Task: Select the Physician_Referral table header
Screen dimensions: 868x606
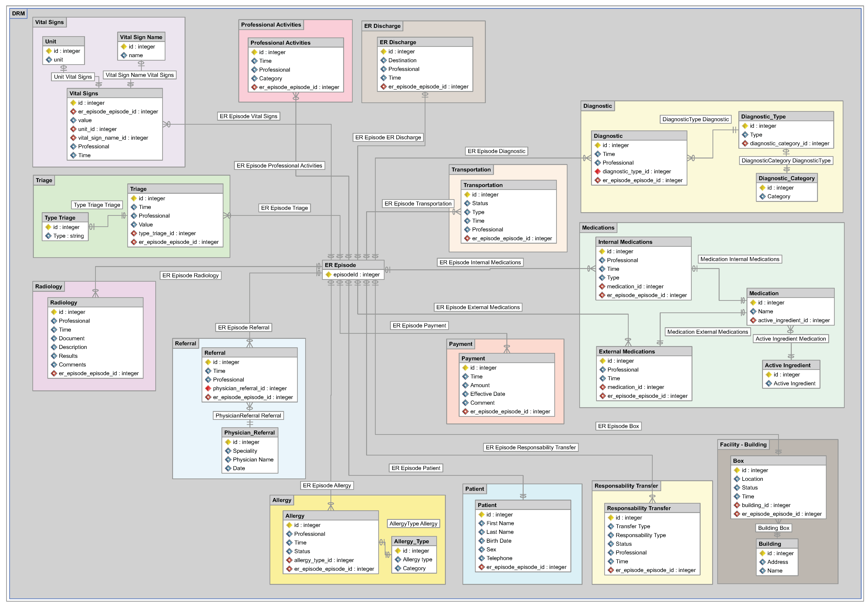Action: point(249,433)
